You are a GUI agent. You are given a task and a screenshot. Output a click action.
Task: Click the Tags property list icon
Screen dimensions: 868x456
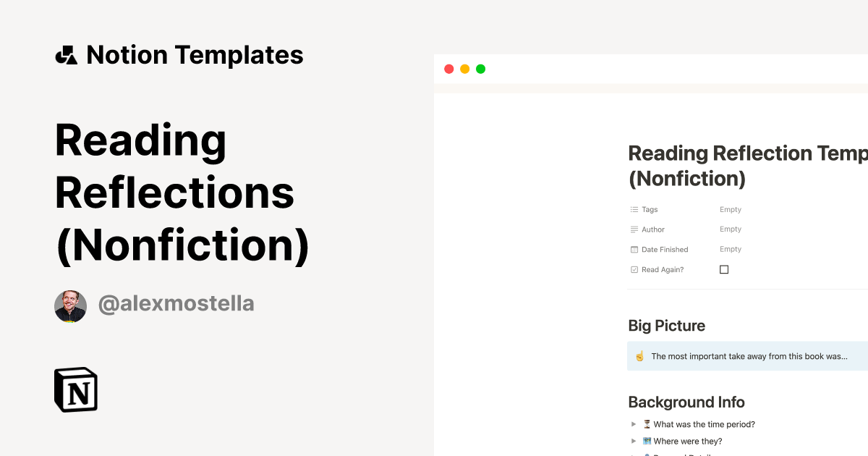[x=634, y=209]
